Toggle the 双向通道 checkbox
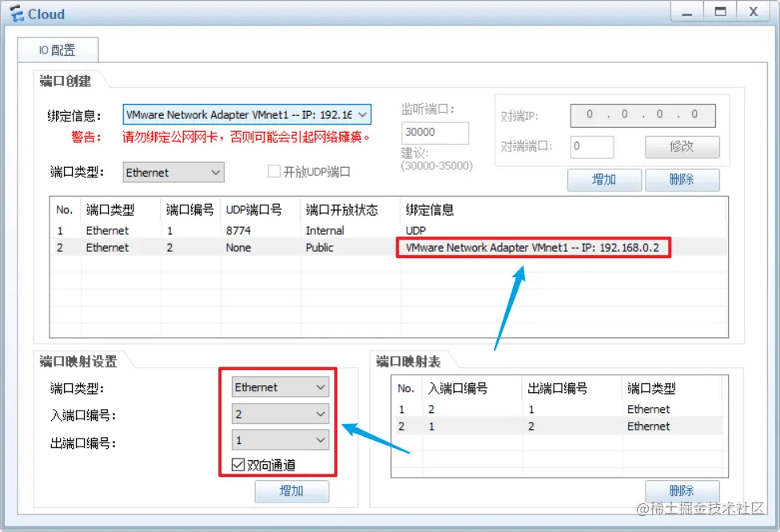The width and height of the screenshot is (780, 532). click(238, 465)
